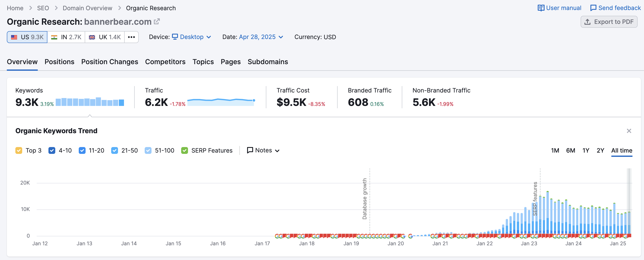Viewport: 644px width, 260px height.
Task: Click the Domain Overview breadcrumb link
Action: point(87,8)
